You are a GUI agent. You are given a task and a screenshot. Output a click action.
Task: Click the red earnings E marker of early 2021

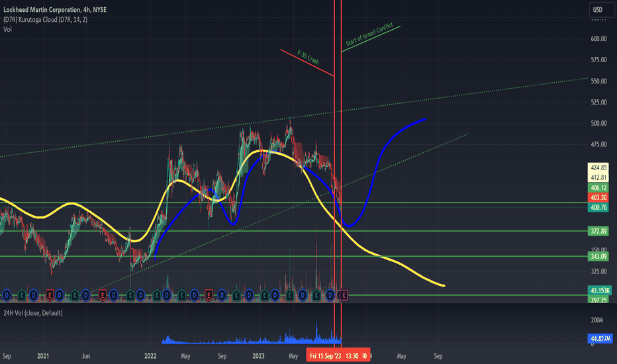point(50,295)
